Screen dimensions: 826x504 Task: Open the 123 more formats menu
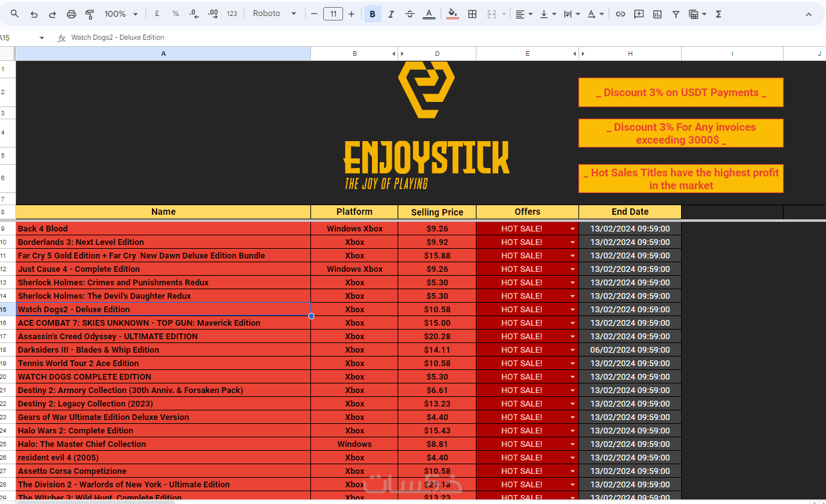[232, 14]
